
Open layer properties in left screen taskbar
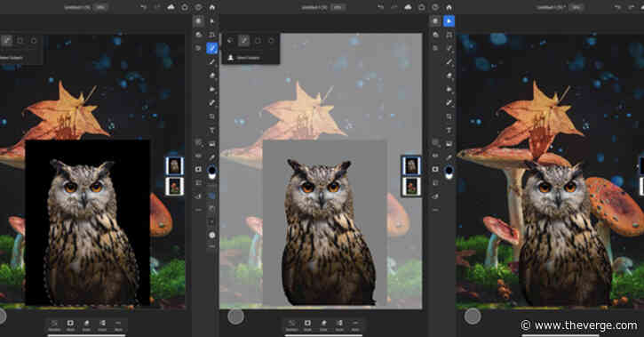pos(198,48)
